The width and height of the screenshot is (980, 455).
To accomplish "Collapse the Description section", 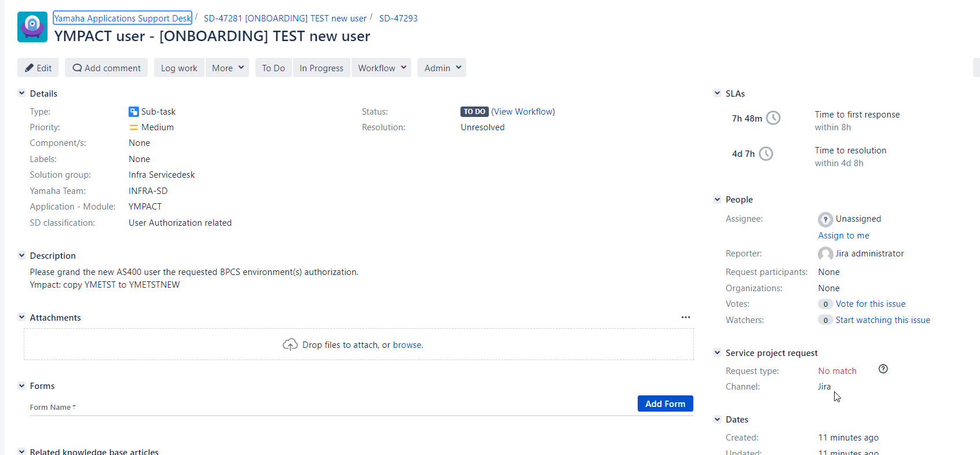I will [x=21, y=255].
